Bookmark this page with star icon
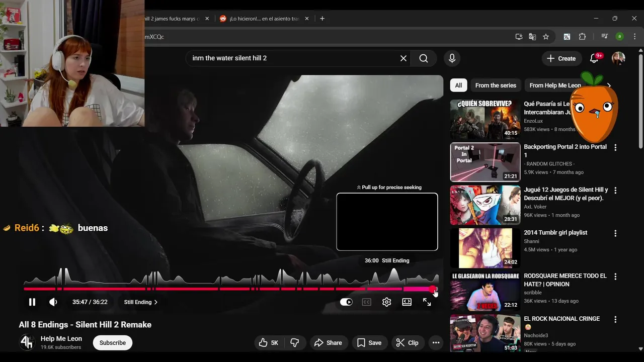 click(546, 37)
